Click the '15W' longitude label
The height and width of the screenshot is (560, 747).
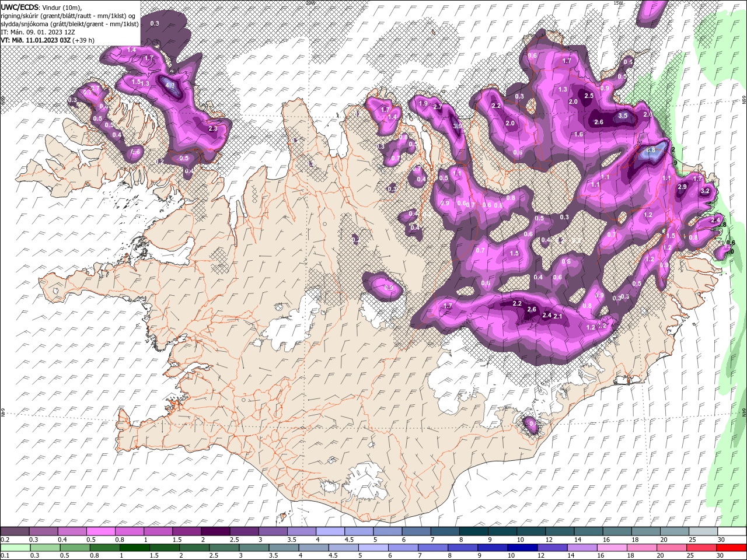pos(618,2)
